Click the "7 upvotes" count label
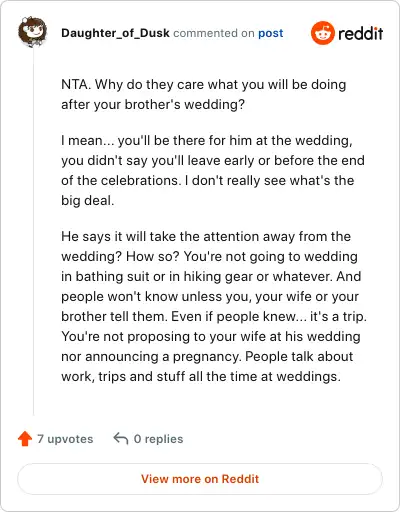Image resolution: width=400 pixels, height=512 pixels. click(x=65, y=439)
